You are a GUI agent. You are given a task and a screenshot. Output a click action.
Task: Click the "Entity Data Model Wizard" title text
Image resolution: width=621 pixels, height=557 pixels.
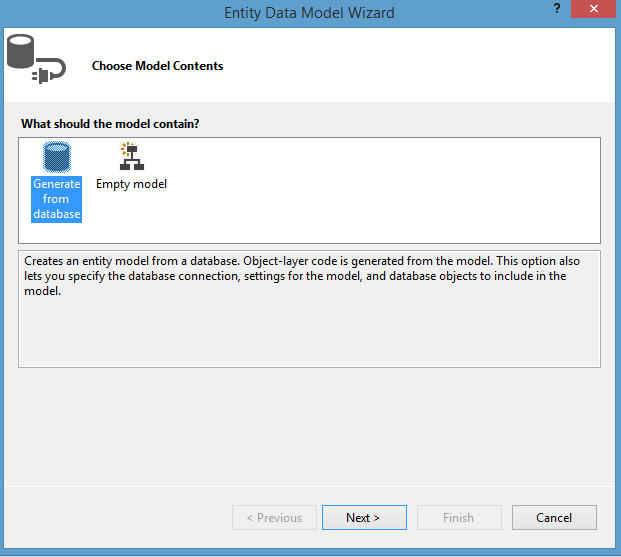click(x=310, y=12)
